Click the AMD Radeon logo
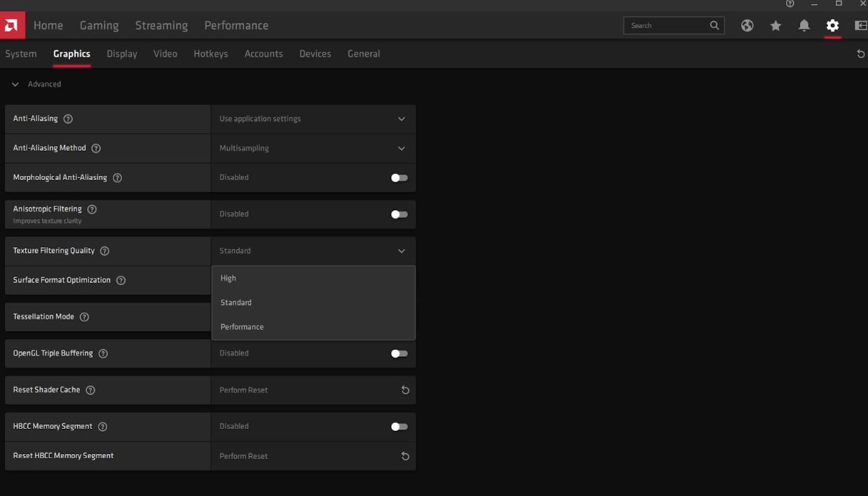 [11, 25]
